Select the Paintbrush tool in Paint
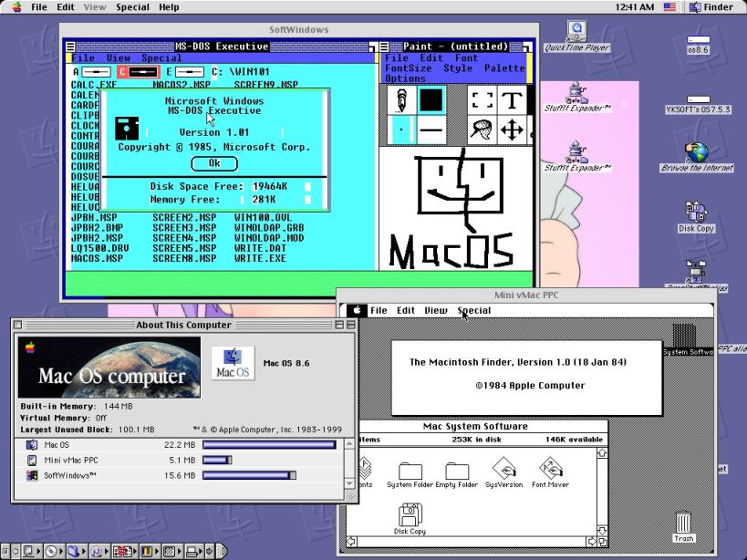Image resolution: width=747 pixels, height=560 pixels. click(481, 129)
